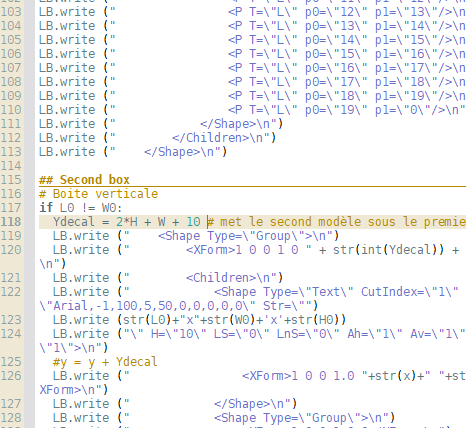Click line number 125 in the gutter
Image resolution: width=466 pixels, height=428 pixels.
11,362
